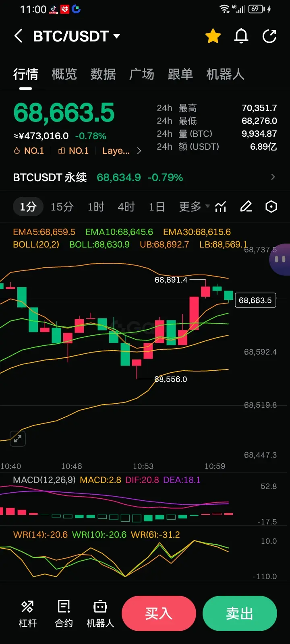Tap the Wi-Fi icon in status bar
This screenshot has width=290, height=644.
pyautogui.click(x=225, y=9)
